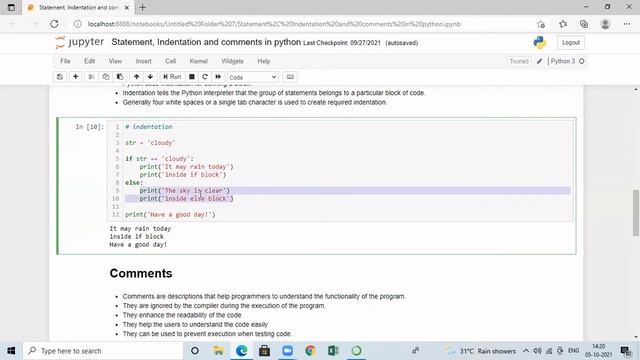640x360 pixels.
Task: Cut selected cells with scissors icon
Action: tap(91, 77)
